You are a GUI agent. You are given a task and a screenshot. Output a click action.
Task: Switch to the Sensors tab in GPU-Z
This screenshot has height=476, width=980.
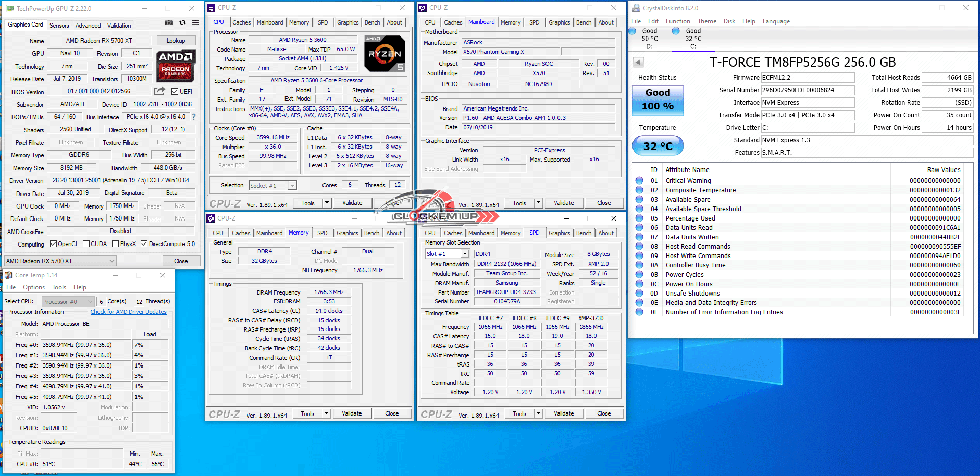59,26
